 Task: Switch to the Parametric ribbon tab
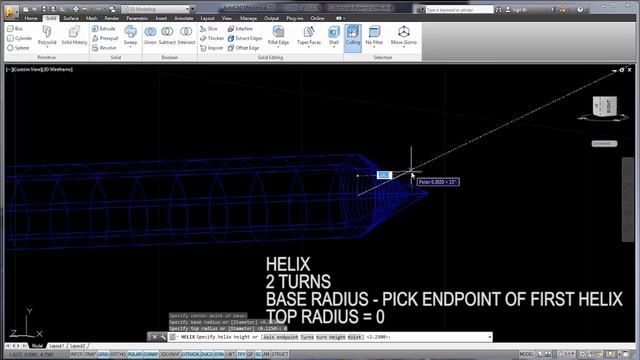coord(137,18)
